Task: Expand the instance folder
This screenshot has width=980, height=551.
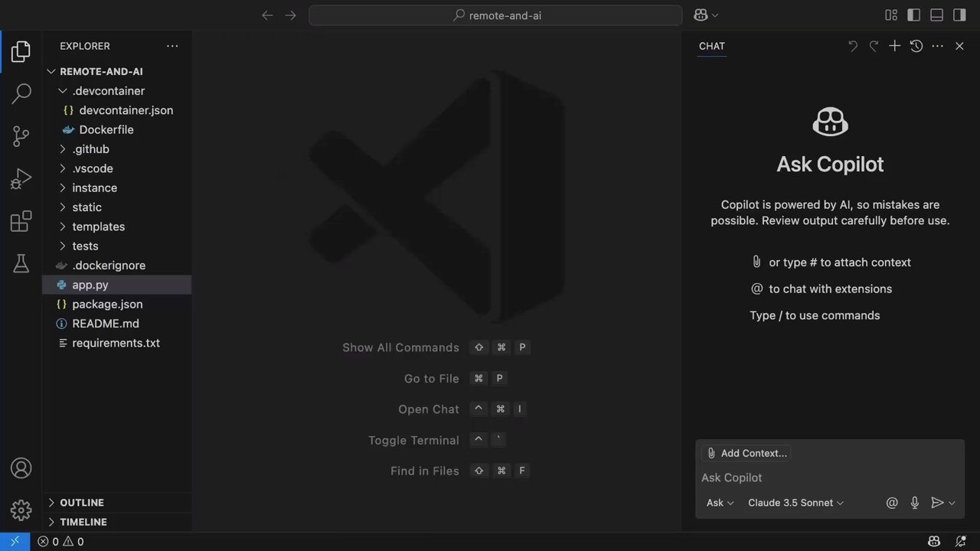Action: (x=63, y=188)
